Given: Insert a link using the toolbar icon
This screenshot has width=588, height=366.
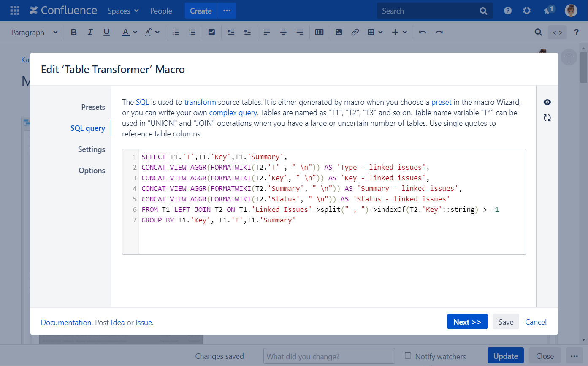Looking at the screenshot, I should (x=355, y=33).
